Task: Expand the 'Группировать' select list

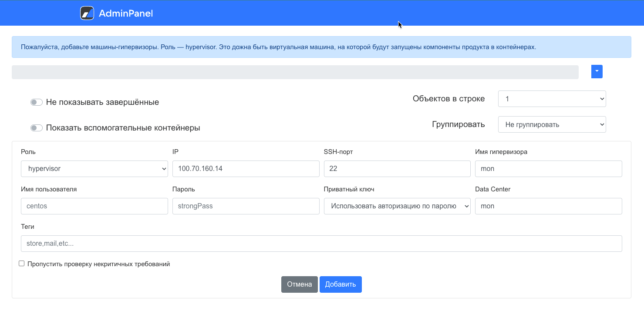Action: tap(552, 124)
